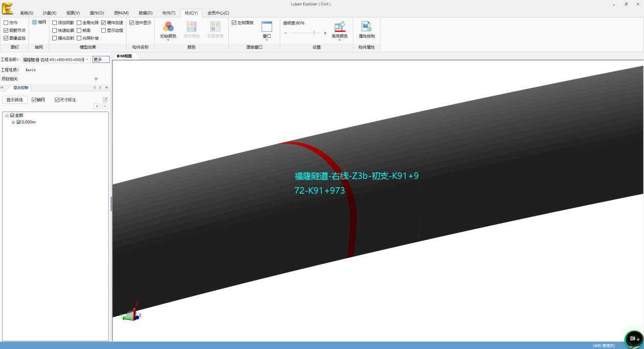Toggle the 左侧面板 checkbox
644x349 pixels.
(x=234, y=23)
